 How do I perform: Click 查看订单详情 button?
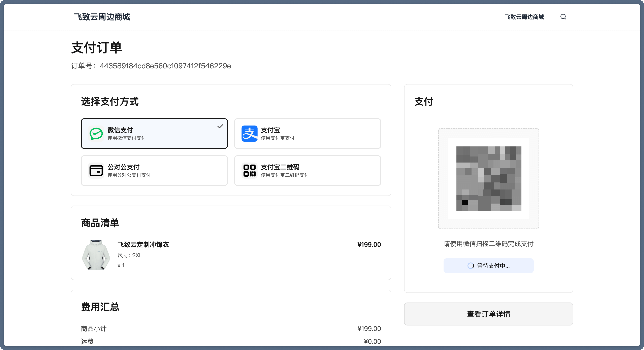coord(488,314)
